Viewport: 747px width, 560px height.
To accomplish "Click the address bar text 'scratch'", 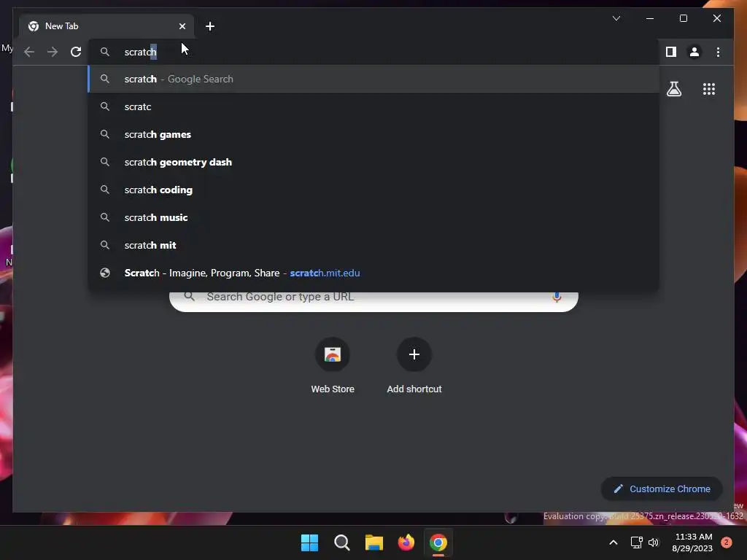I will pos(140,52).
